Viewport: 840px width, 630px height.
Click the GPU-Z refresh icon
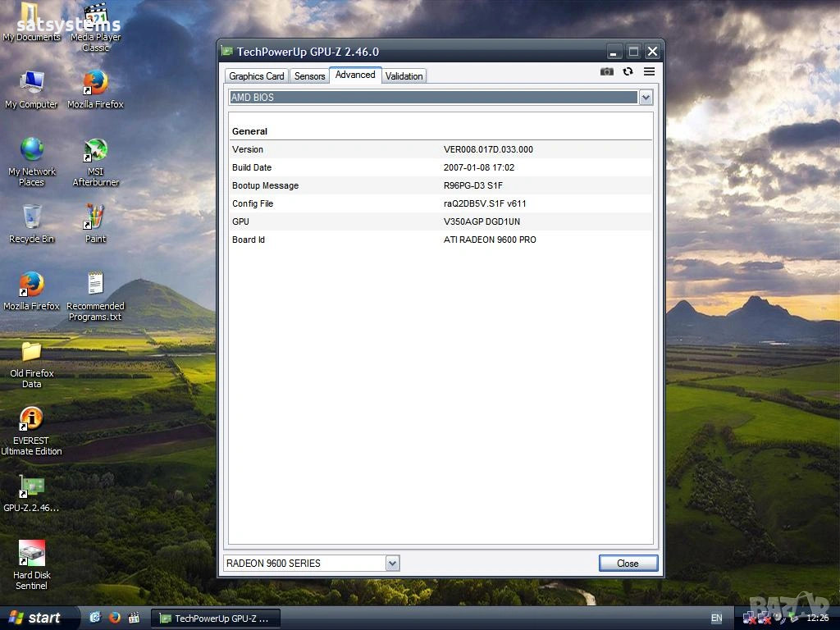pyautogui.click(x=628, y=72)
